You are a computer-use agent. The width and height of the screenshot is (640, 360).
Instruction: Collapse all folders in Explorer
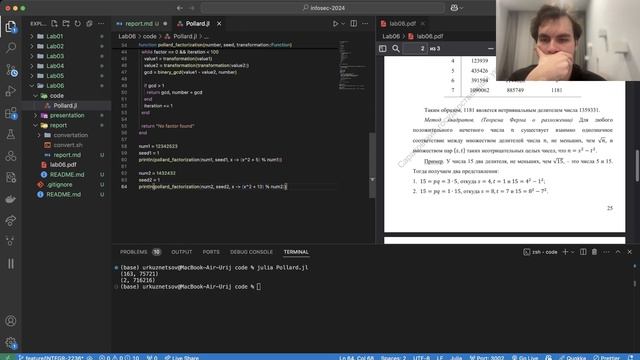[x=89, y=24]
